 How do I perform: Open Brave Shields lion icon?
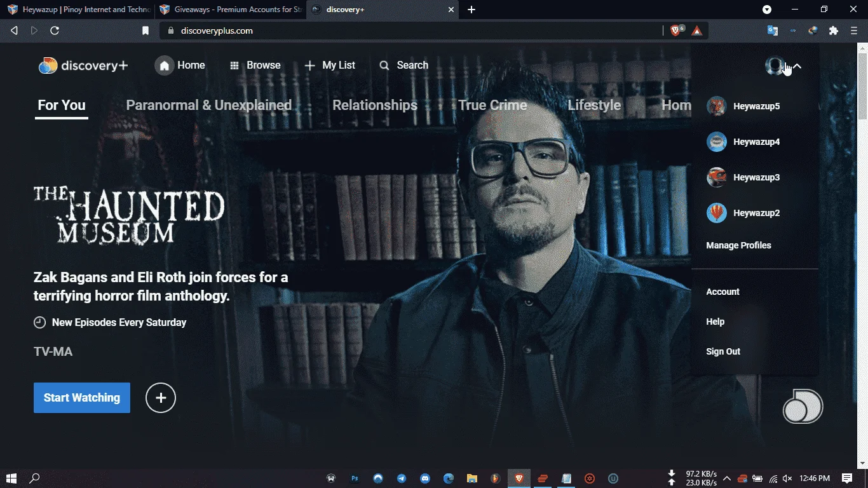(677, 30)
